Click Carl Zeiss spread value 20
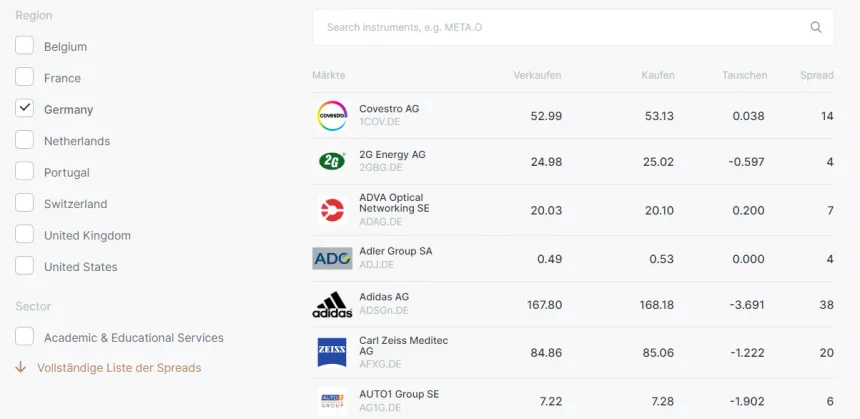 [827, 353]
